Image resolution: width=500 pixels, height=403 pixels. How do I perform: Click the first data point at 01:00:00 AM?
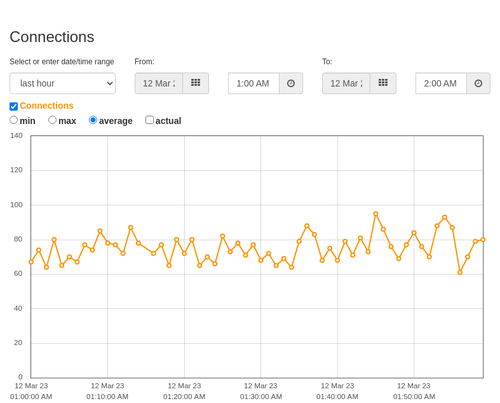tap(31, 262)
